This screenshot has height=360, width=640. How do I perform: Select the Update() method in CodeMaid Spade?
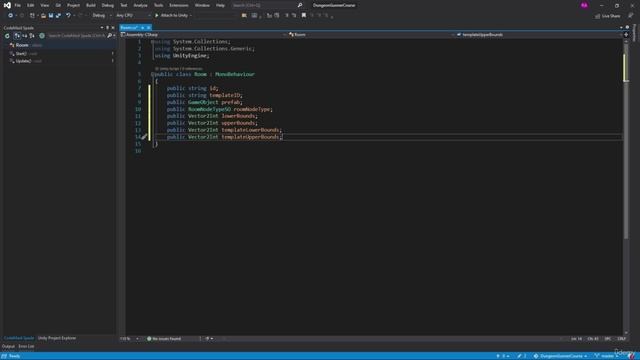point(23,61)
